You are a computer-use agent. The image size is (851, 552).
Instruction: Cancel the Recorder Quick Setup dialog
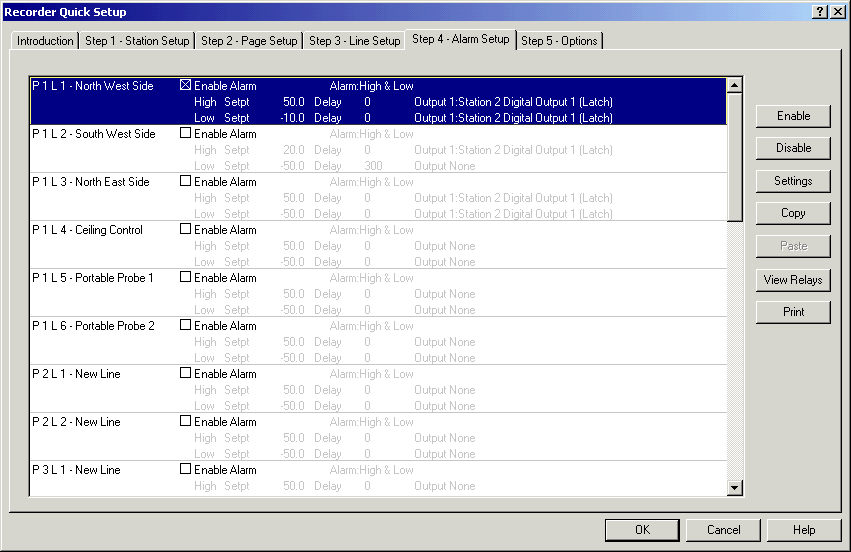[723, 530]
